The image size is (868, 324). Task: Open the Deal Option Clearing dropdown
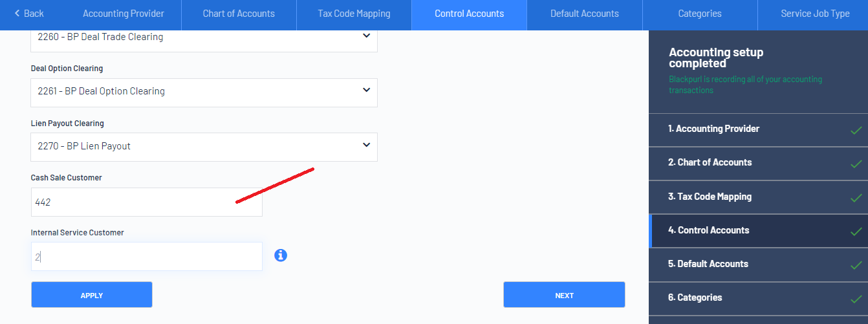[x=204, y=92]
